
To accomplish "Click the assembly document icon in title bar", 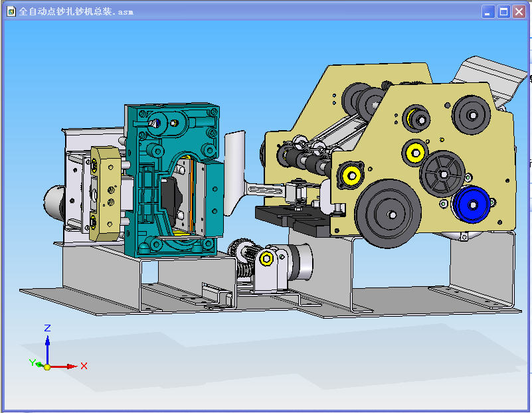I will [x=11, y=11].
